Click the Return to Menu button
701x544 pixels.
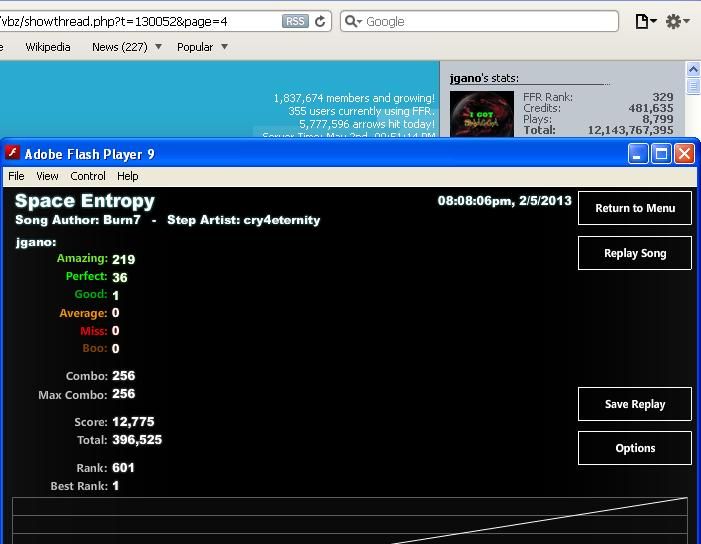point(635,208)
